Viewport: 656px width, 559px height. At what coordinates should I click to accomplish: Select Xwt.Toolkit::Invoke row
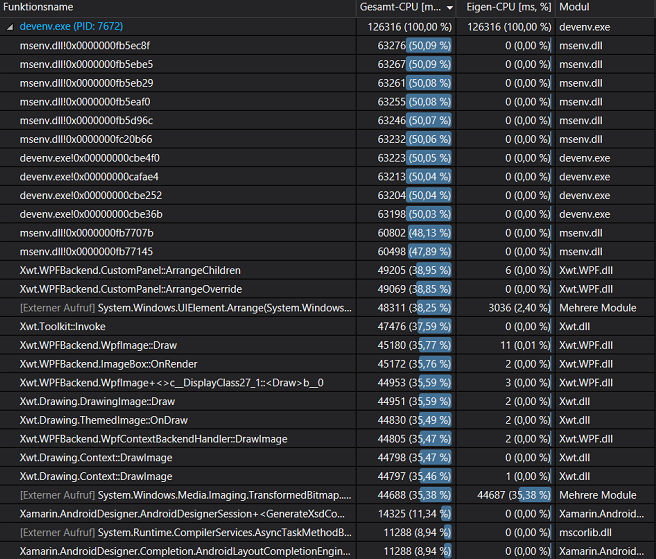point(328,326)
